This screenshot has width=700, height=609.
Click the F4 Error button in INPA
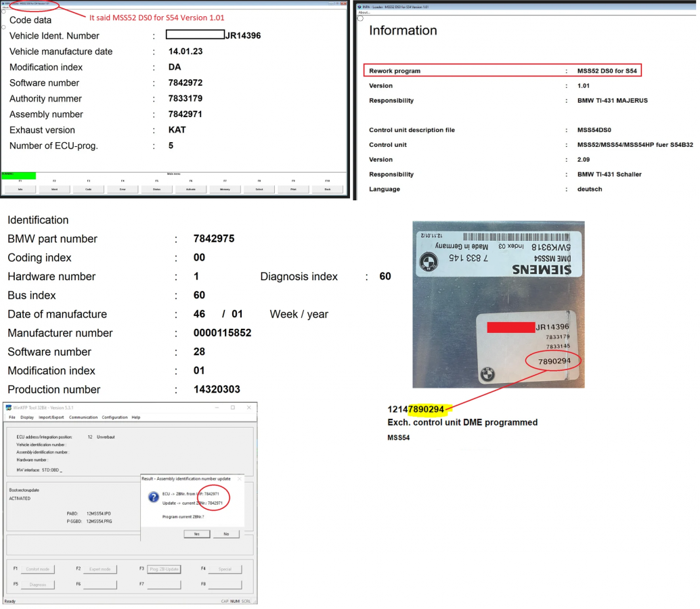click(x=123, y=189)
